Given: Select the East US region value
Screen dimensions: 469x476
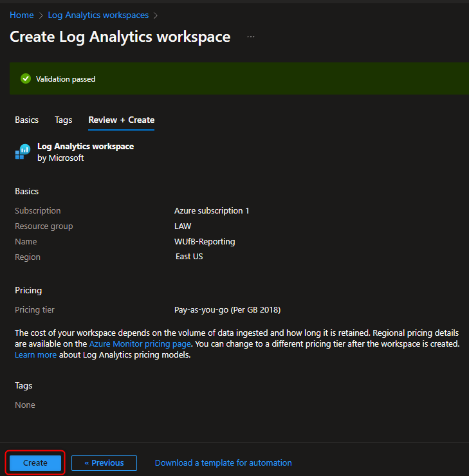Looking at the screenshot, I should coord(189,257).
